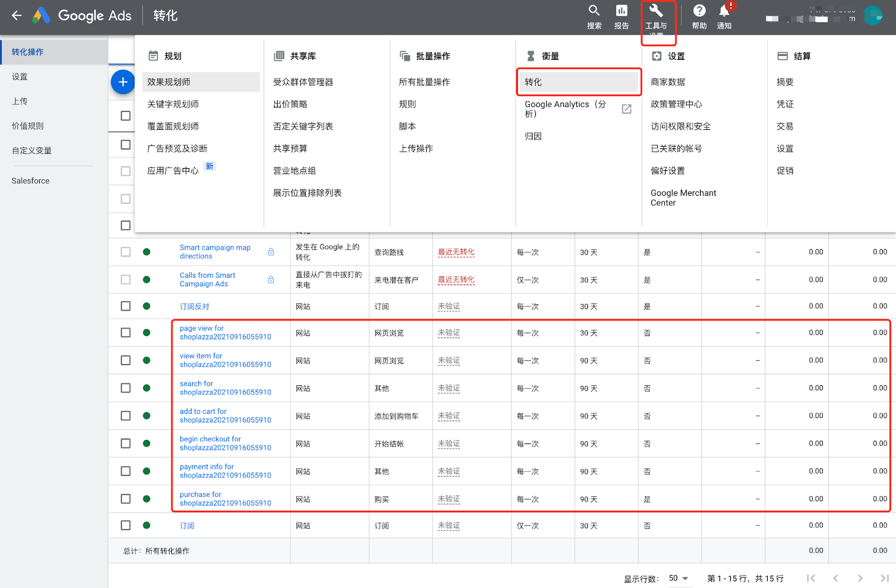Open the notifications bell icon

[724, 11]
